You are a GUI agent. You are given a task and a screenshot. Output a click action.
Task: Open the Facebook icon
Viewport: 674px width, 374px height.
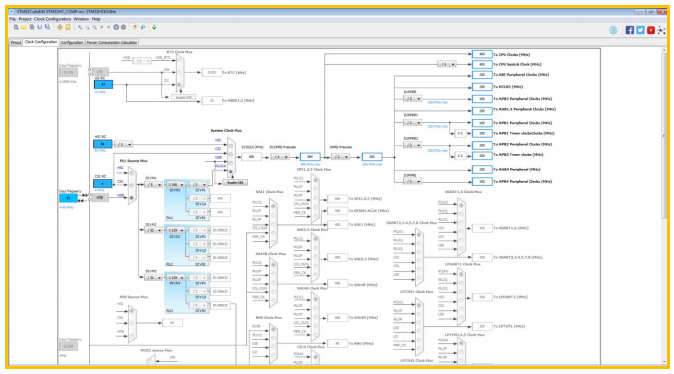tap(630, 30)
